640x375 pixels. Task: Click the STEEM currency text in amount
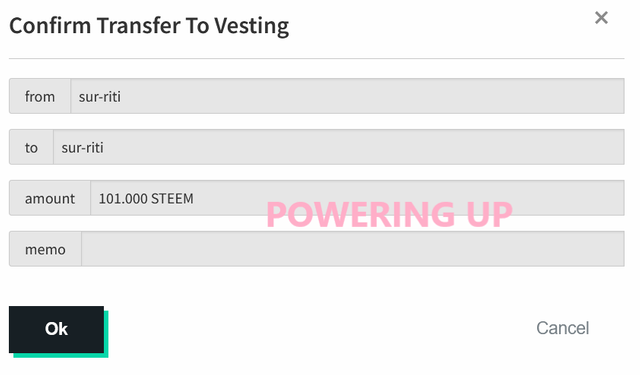(x=172, y=199)
